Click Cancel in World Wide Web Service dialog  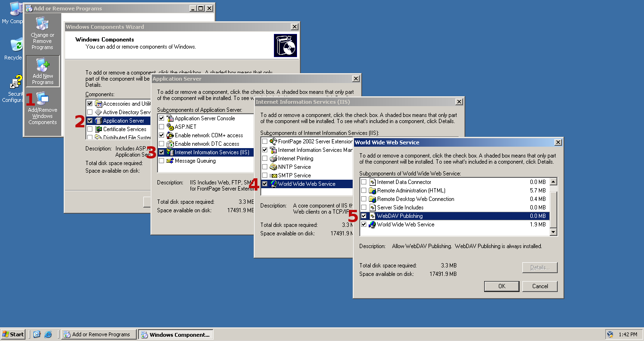pos(540,286)
